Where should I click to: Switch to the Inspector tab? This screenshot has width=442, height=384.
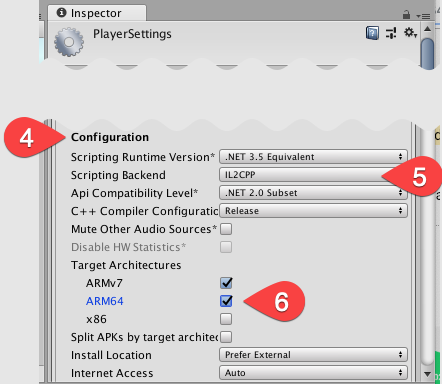coord(97,13)
